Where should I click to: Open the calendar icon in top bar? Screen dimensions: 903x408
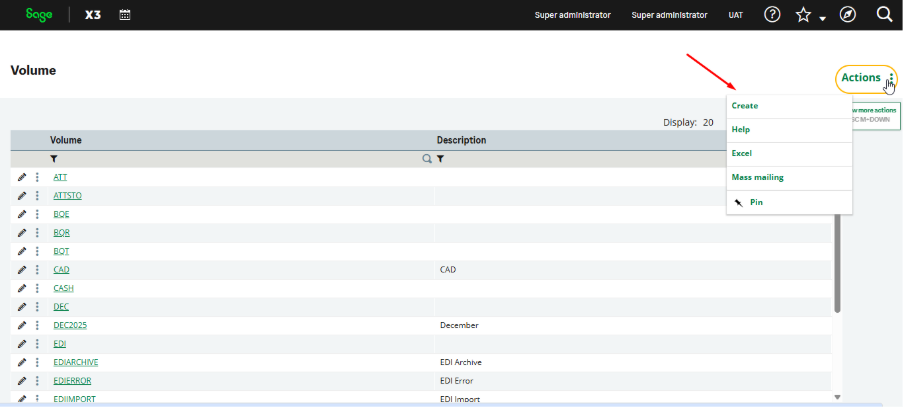tap(125, 15)
